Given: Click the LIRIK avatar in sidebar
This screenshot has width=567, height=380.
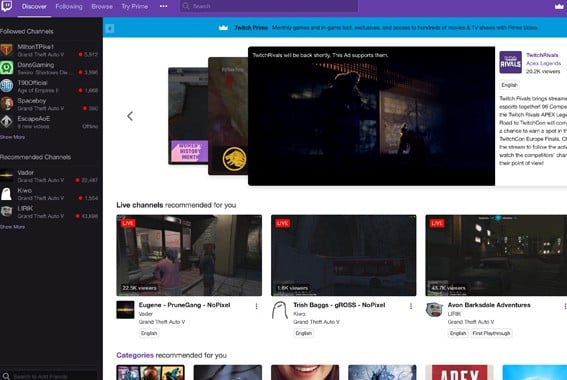Looking at the screenshot, I should coord(7,212).
